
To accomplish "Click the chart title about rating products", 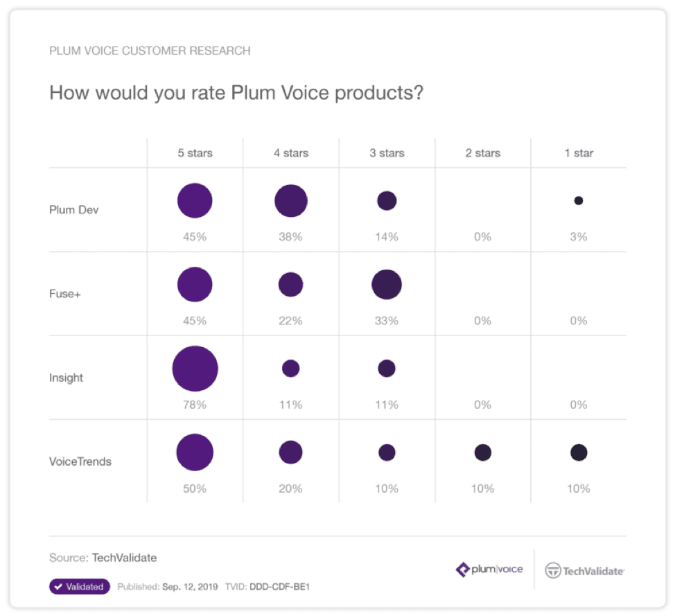I will pyautogui.click(x=236, y=93).
